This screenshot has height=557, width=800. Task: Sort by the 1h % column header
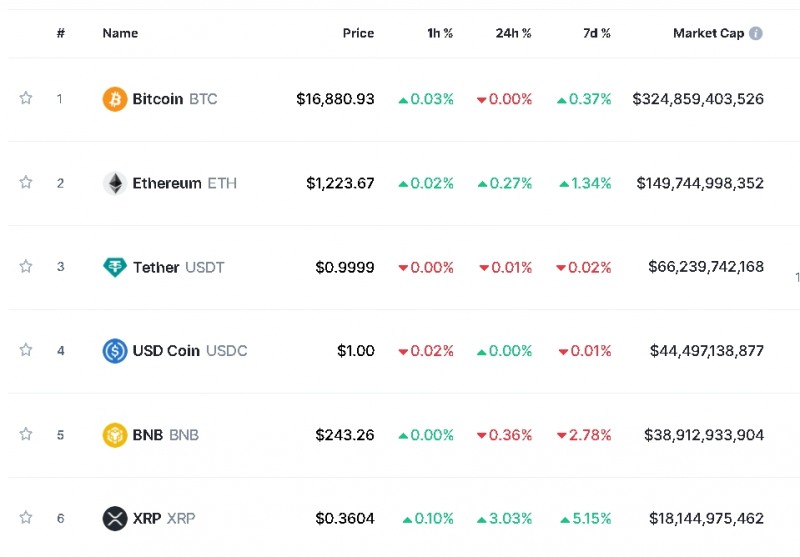[440, 33]
